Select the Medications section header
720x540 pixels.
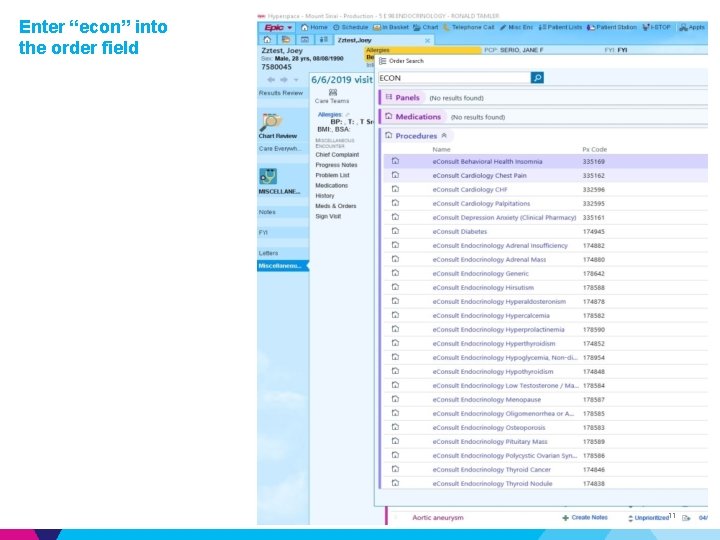pyautogui.click(x=414, y=117)
